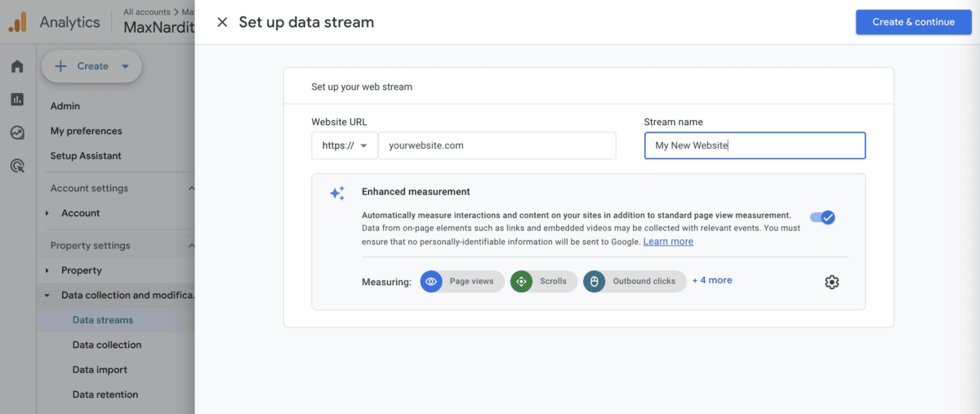Screen dimensions: 980x414
Task: Collapse Data collection and modification section
Action: tap(47, 296)
